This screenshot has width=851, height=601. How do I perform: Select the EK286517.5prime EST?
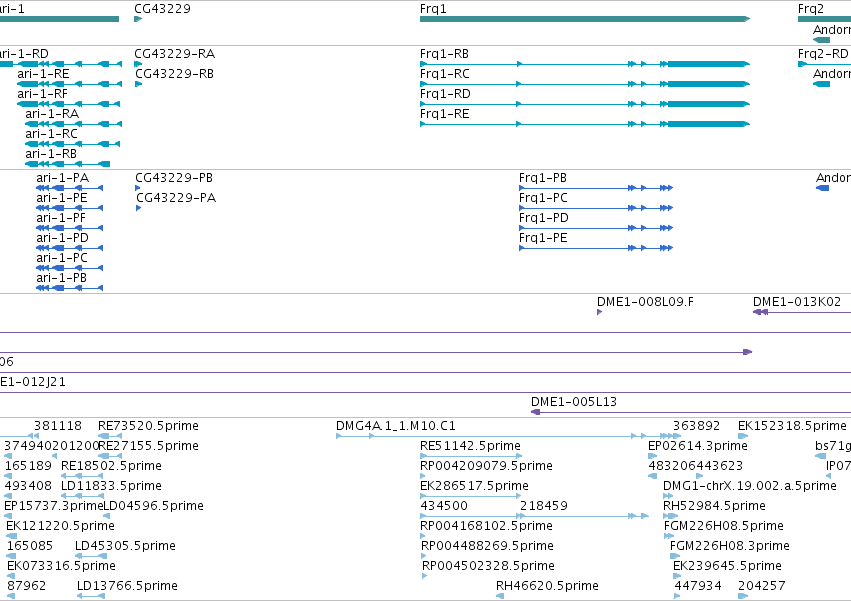471,496
